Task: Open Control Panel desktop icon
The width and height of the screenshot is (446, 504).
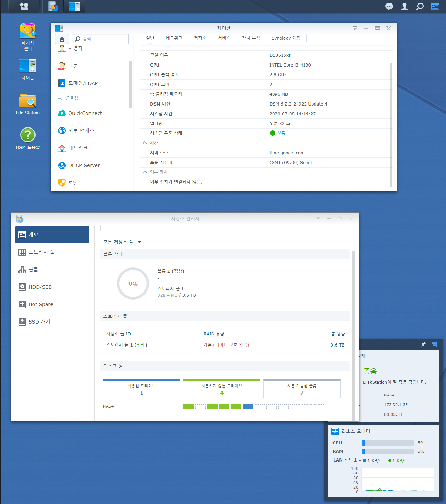Action: [28, 69]
